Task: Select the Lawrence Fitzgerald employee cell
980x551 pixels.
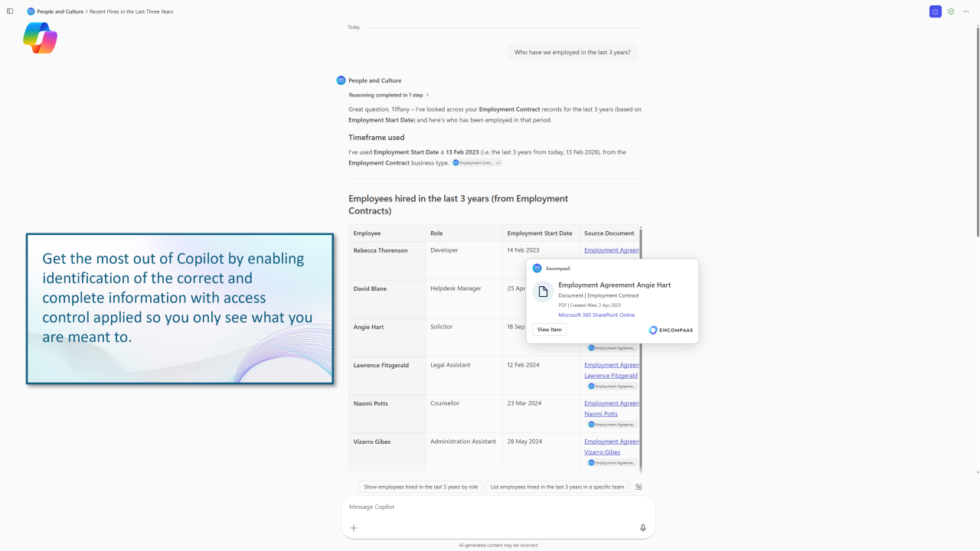Action: tap(387, 376)
